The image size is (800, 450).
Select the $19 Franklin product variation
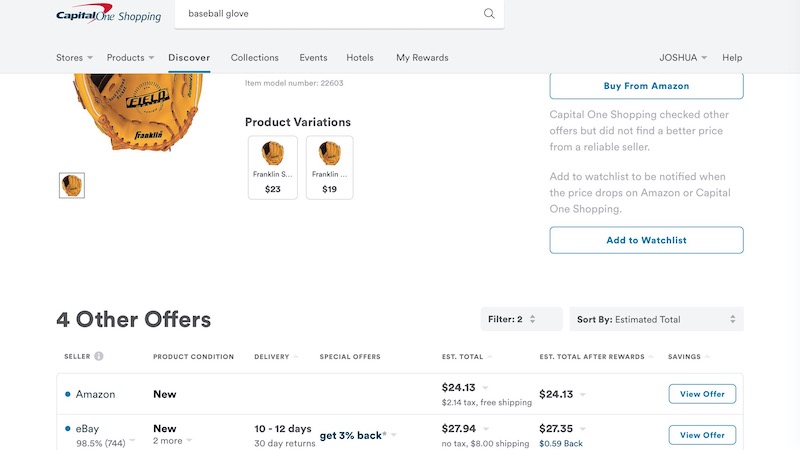click(330, 167)
